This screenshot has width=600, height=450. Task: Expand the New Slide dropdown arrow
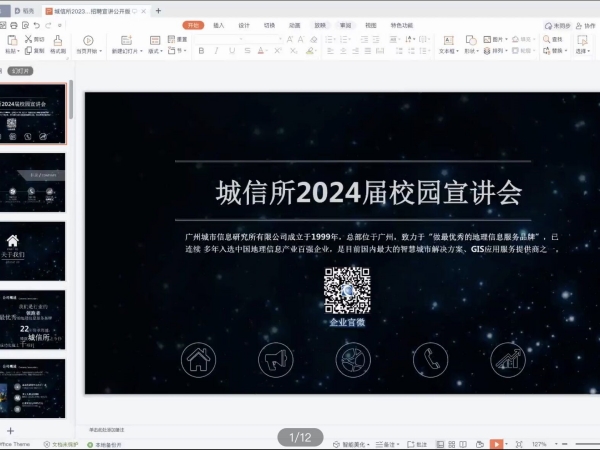[x=141, y=51]
